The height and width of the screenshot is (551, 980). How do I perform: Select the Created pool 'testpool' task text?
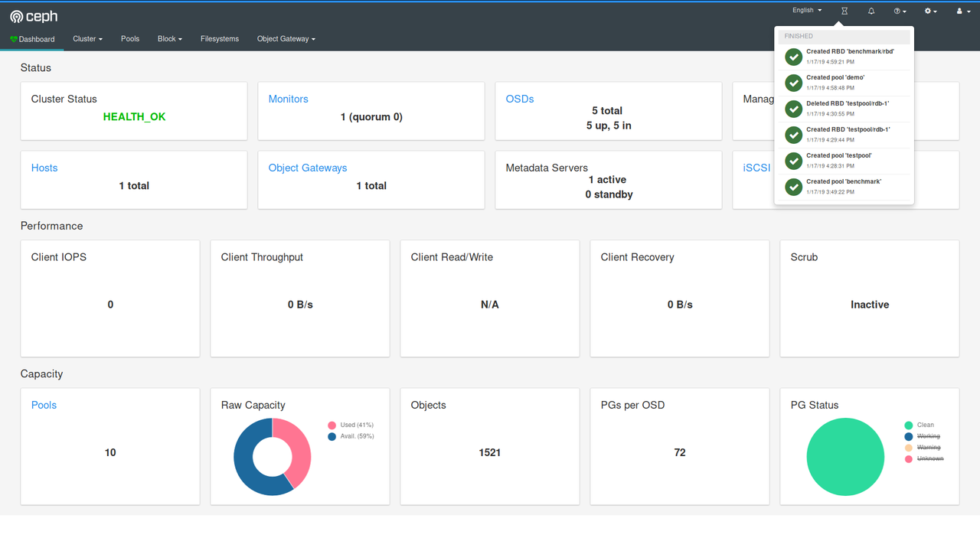[x=839, y=156]
